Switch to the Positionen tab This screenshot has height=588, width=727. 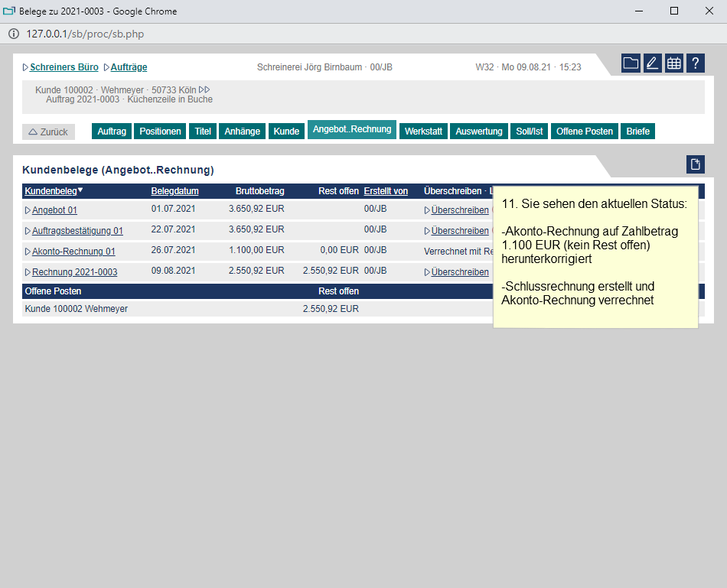(x=160, y=132)
